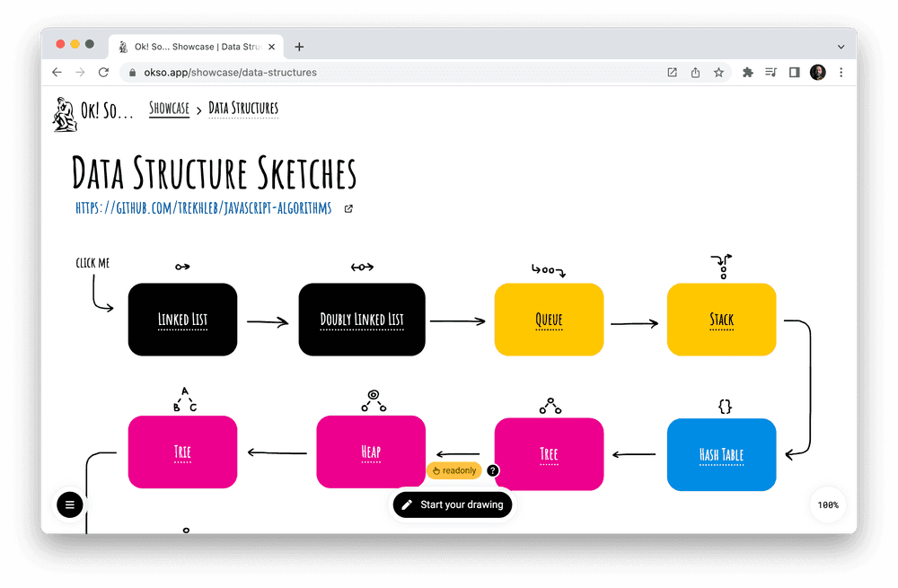Open the circular hamburger menu in bottom-left corner

pos(69,505)
